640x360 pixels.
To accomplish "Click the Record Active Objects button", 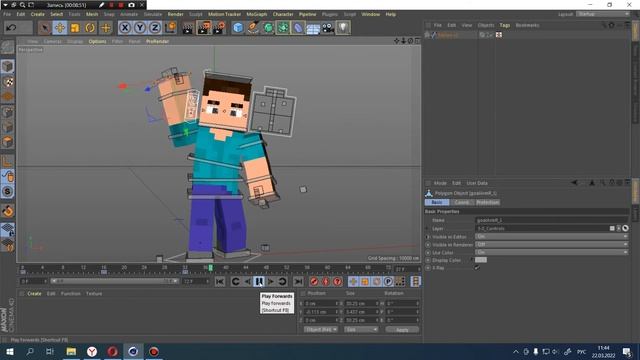I will 314,282.
